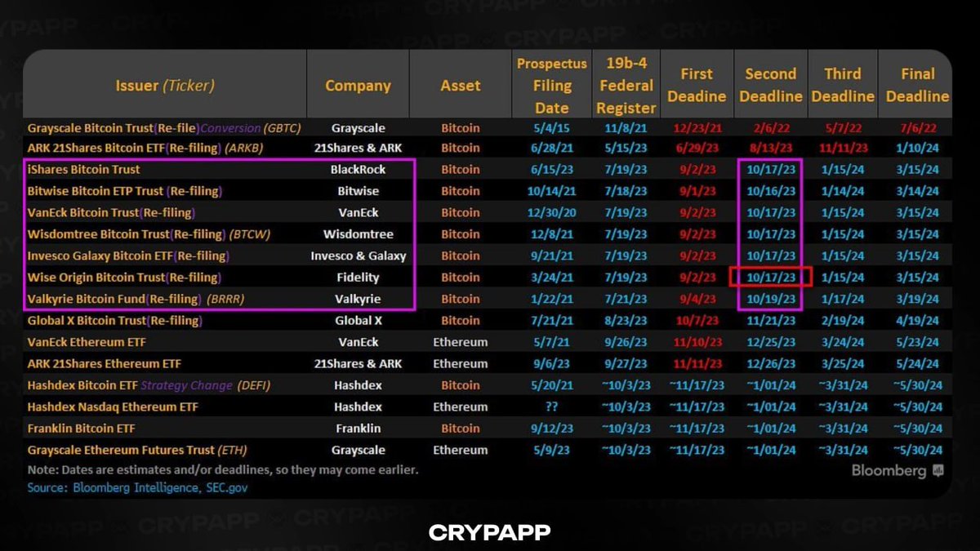
Task: Select the Franklin Bitcoin ETF issuer
Action: click(81, 429)
